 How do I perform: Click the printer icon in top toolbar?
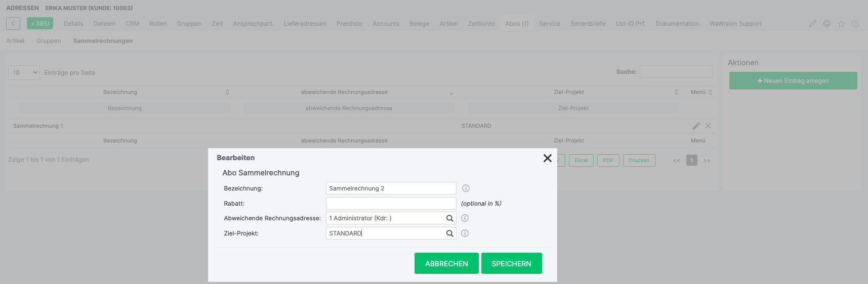pyautogui.click(x=826, y=24)
